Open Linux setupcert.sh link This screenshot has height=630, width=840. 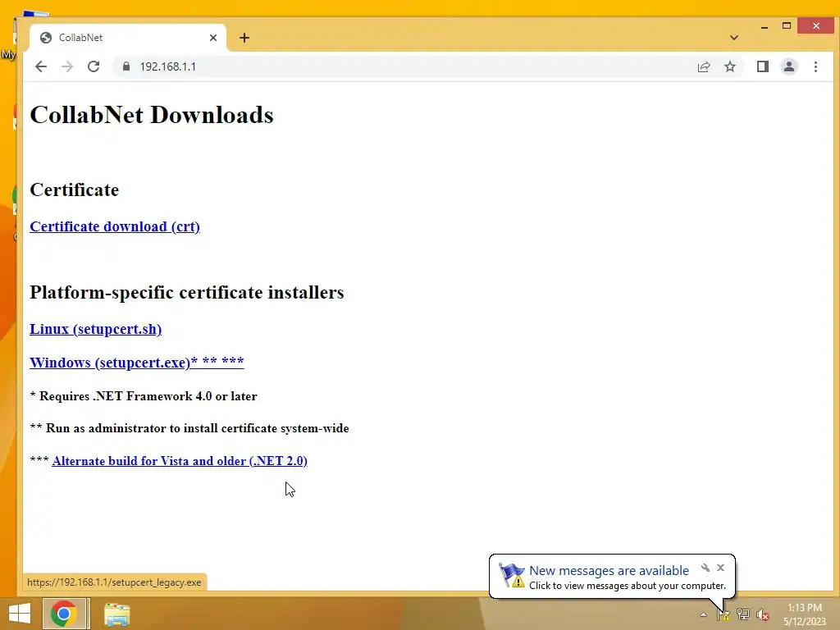coord(95,329)
